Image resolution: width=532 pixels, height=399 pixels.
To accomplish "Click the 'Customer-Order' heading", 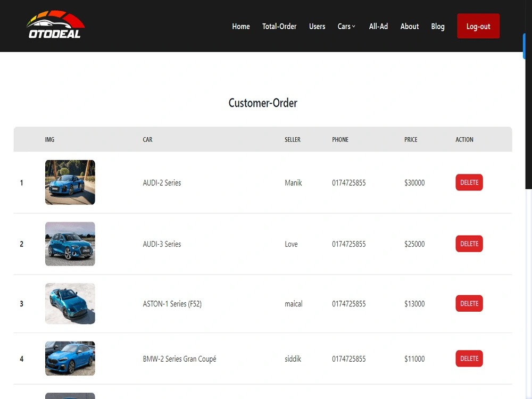I will tap(263, 103).
